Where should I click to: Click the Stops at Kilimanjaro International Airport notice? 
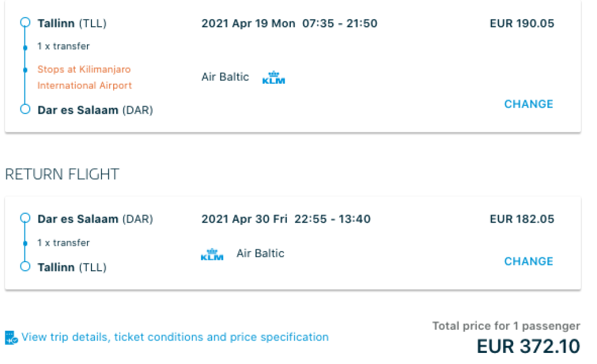tap(85, 77)
